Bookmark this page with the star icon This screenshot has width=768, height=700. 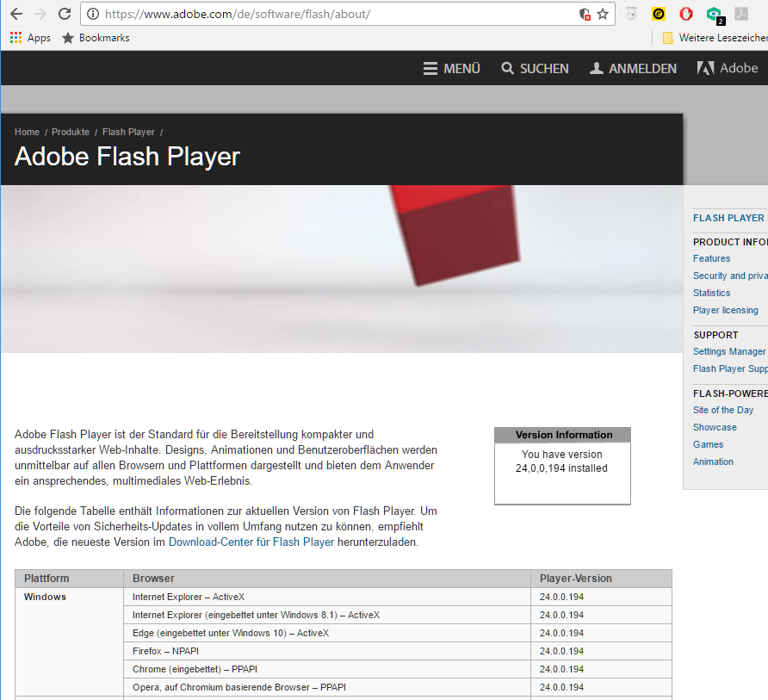(603, 14)
